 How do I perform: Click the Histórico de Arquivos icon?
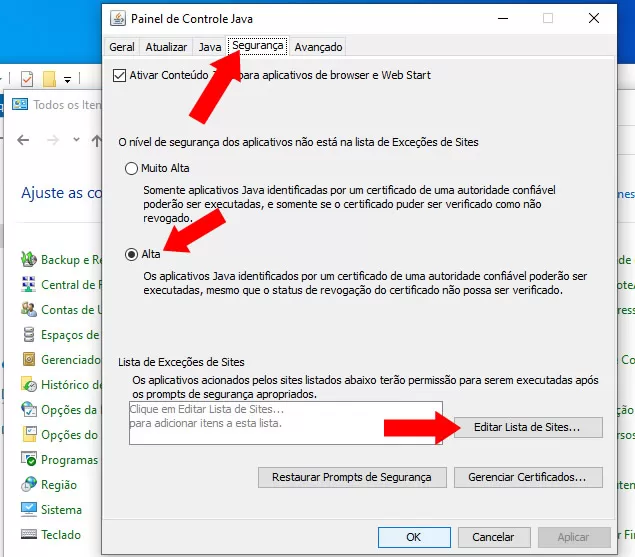tap(29, 385)
